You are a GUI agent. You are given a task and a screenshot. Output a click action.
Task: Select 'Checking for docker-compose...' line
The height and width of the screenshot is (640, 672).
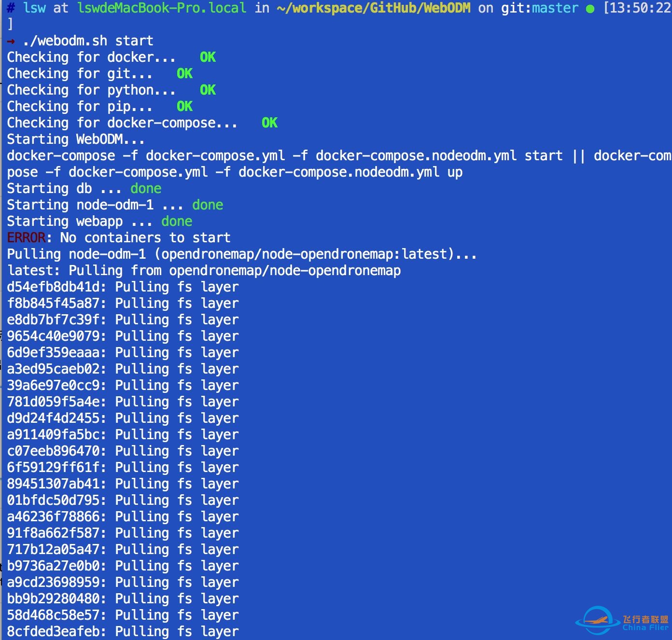pos(142,123)
